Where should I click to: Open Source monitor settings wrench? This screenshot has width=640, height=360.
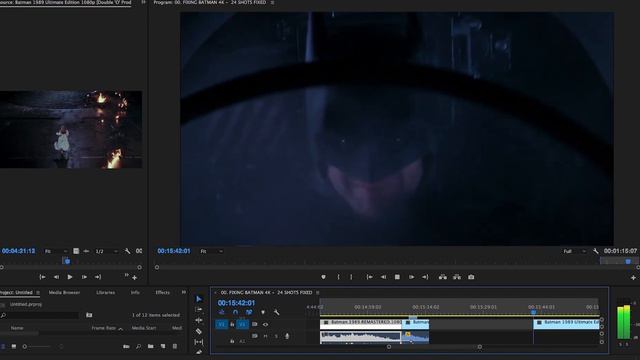(x=127, y=251)
